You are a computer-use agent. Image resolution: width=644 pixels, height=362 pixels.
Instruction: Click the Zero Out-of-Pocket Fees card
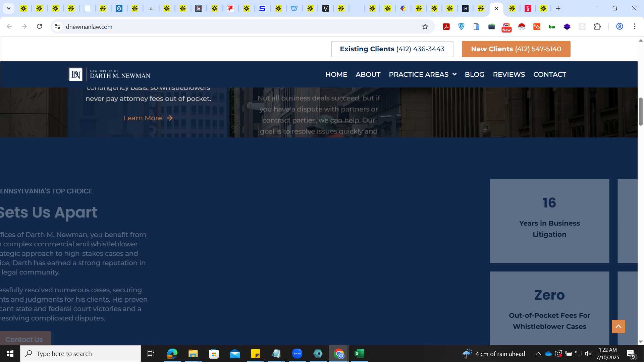pyautogui.click(x=549, y=308)
